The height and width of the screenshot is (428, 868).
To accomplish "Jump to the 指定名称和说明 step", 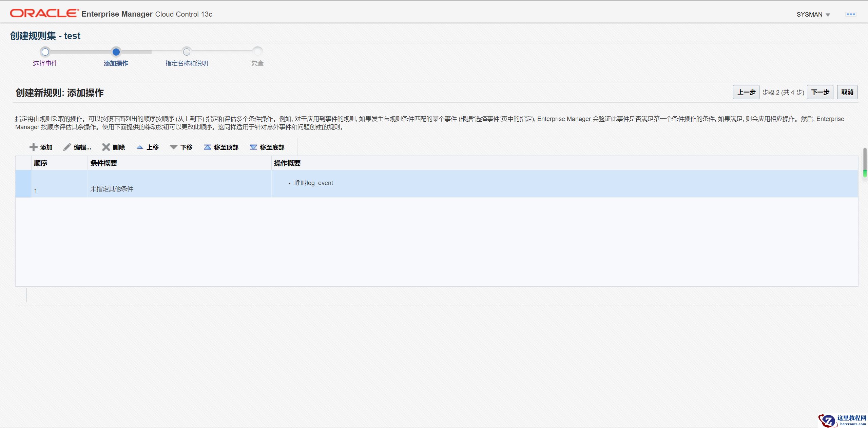I will 187,52.
